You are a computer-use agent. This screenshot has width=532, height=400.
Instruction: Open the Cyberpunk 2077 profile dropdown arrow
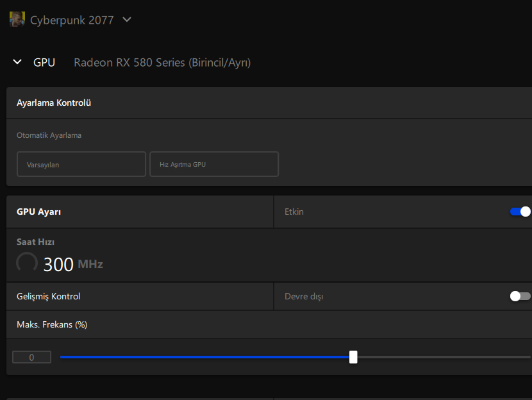pyautogui.click(x=127, y=20)
